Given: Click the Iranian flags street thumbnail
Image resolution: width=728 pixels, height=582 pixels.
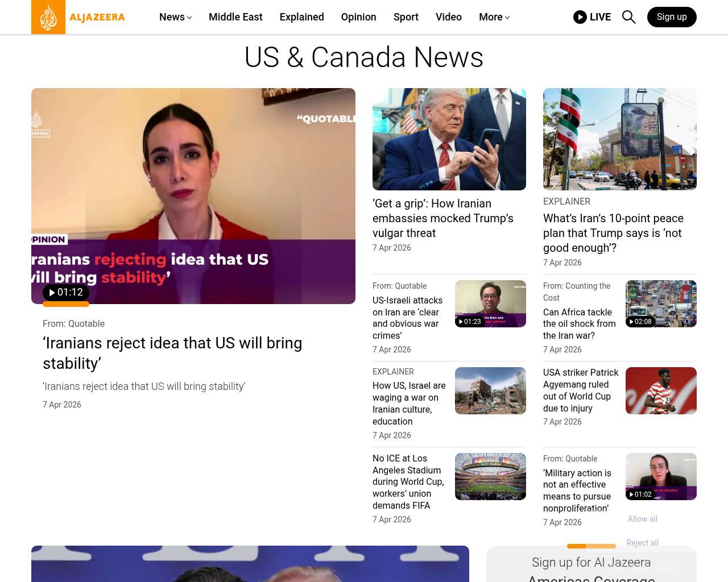Looking at the screenshot, I should point(620,139).
